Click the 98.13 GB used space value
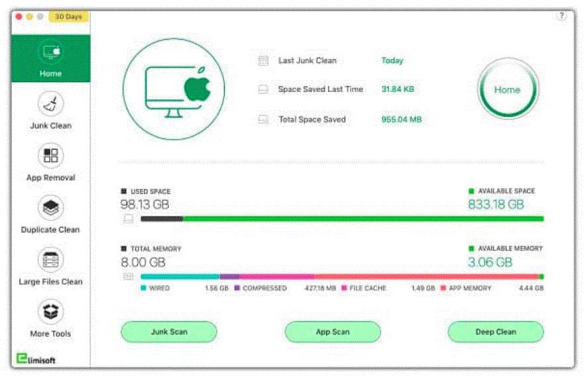This screenshot has width=588, height=382. 145,205
